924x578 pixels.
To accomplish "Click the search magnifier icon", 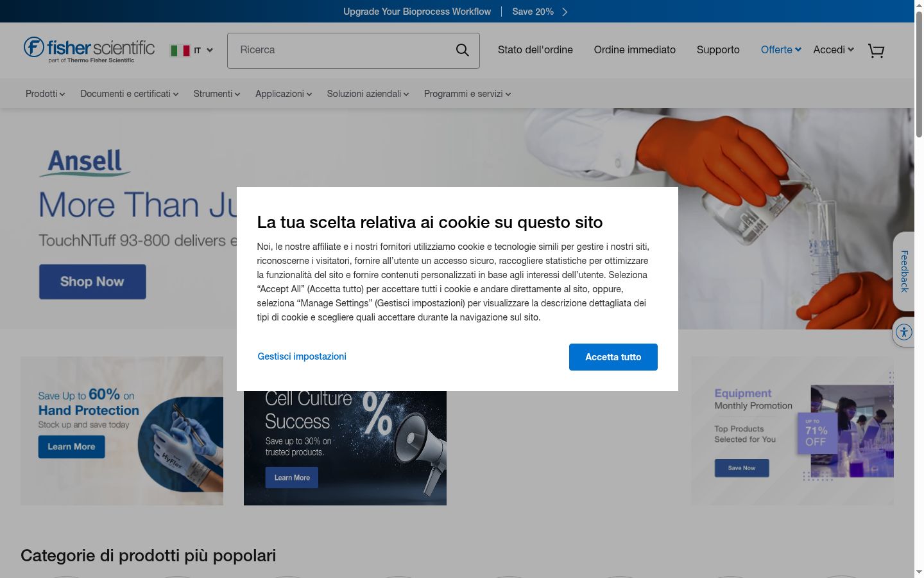I will click(x=462, y=50).
